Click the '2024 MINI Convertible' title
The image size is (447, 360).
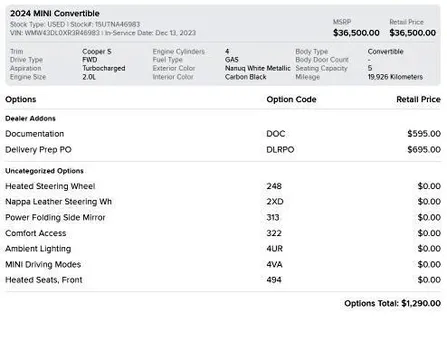[x=55, y=13]
